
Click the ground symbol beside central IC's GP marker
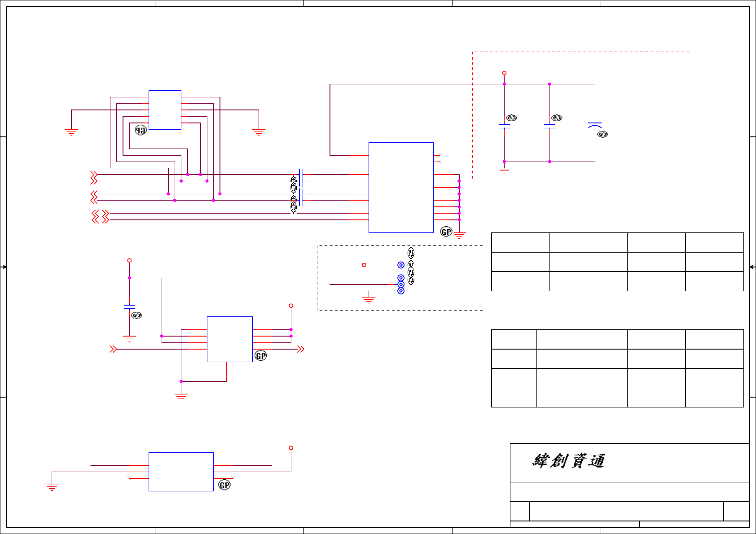coord(459,235)
